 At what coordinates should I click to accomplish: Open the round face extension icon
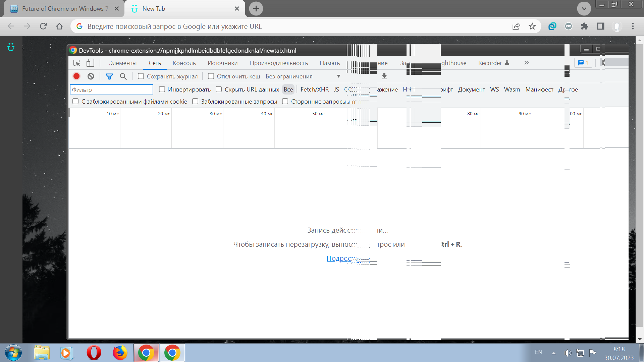click(569, 26)
